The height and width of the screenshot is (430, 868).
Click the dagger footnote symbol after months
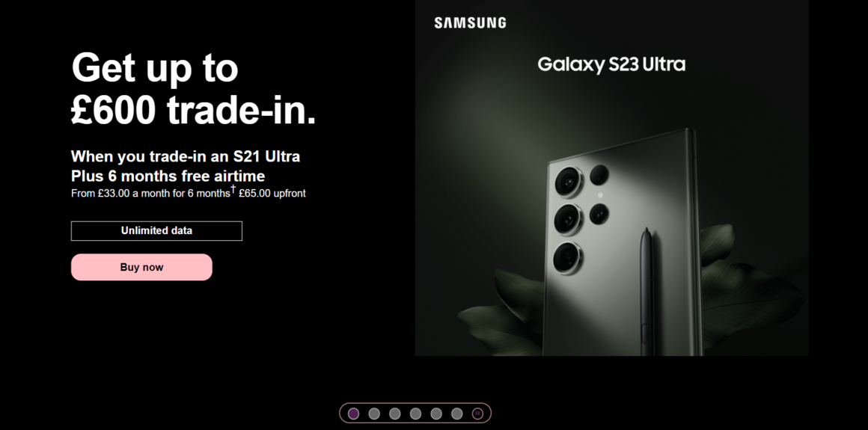tap(233, 188)
